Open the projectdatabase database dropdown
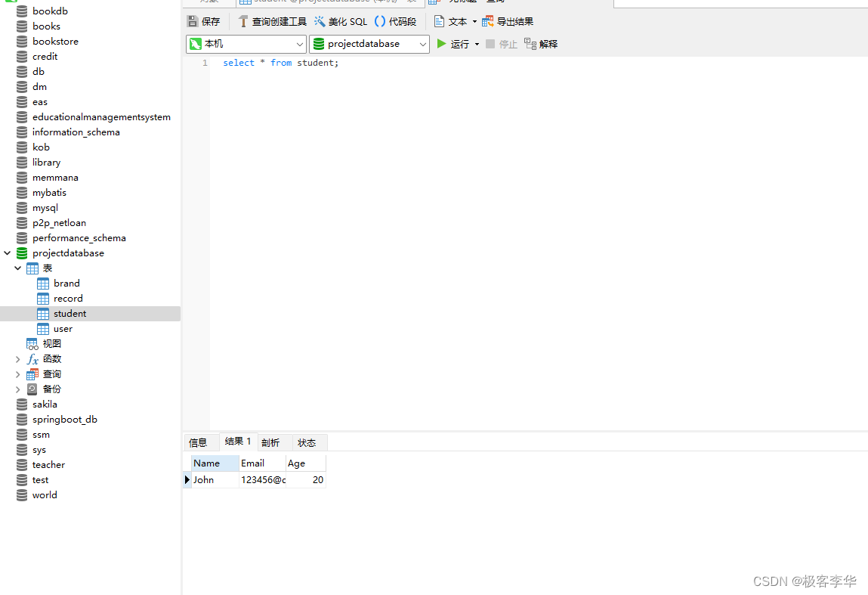 click(369, 44)
